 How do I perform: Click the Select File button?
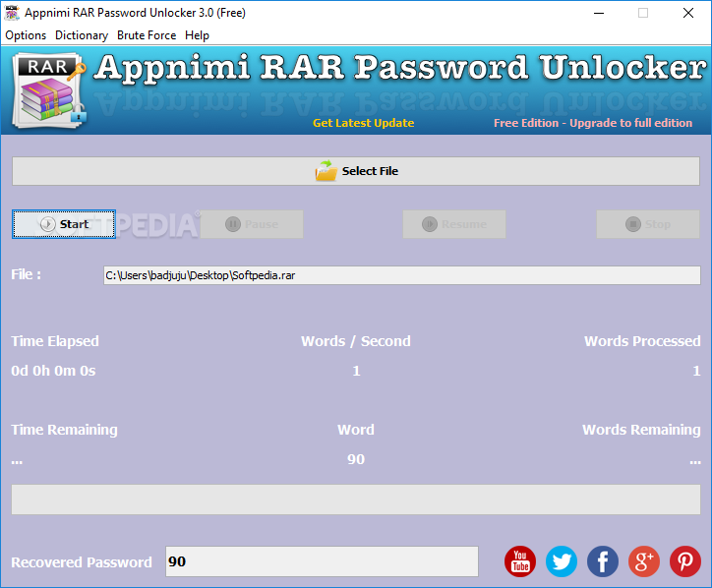click(356, 171)
